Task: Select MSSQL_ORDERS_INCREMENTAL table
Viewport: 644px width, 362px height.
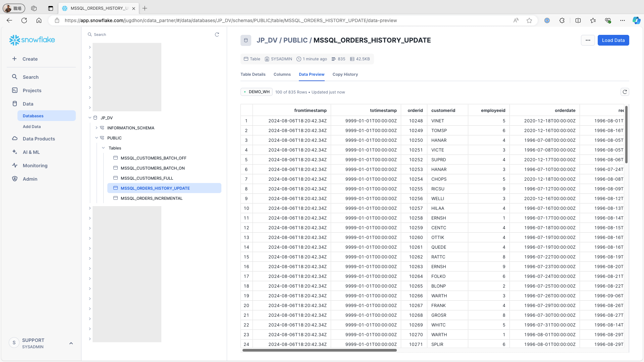Action: (x=151, y=198)
